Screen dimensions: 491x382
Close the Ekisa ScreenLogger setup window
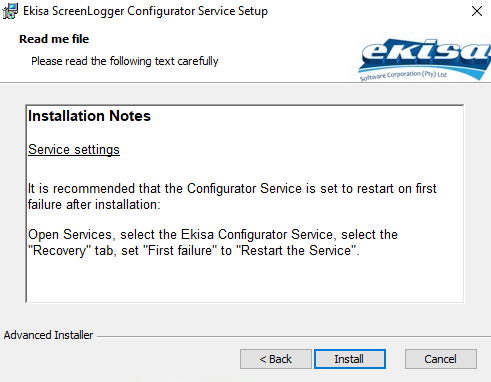click(x=477, y=11)
